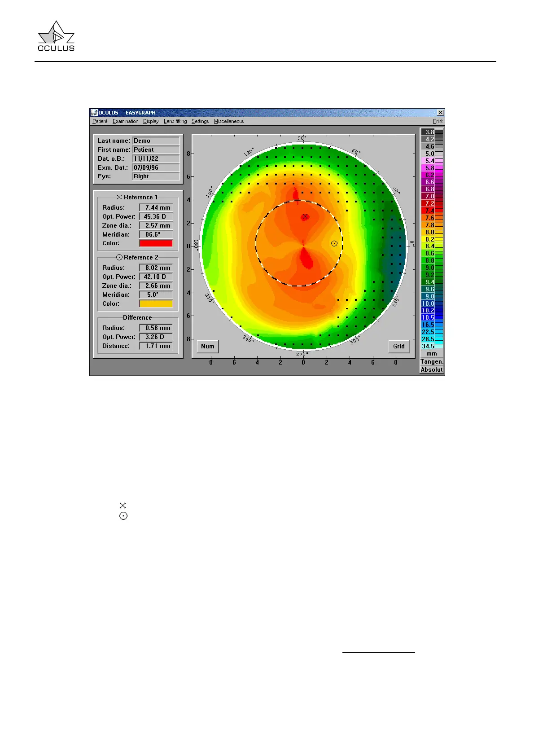Click the exam date field 07/09/96
Viewport: 534px width, 756px height.
pos(156,167)
